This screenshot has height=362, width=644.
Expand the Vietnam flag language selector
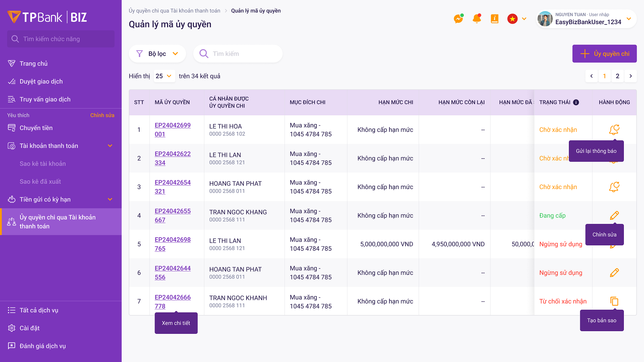click(517, 19)
